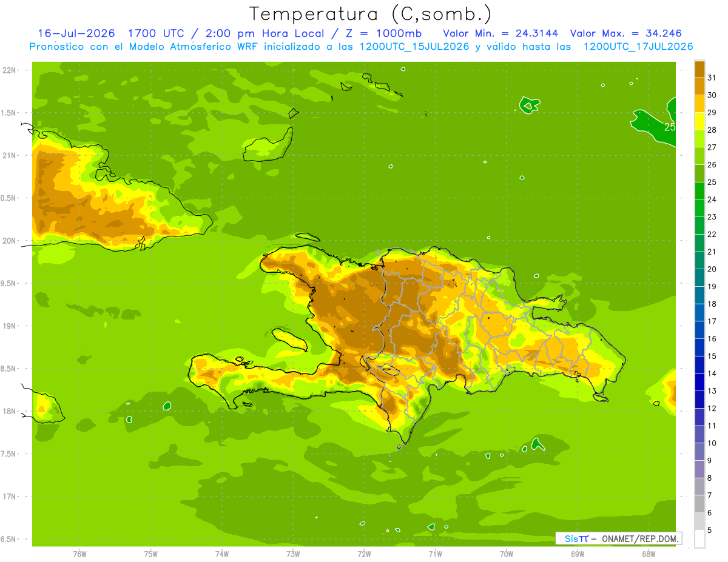Pick the darkest brown swatch atop the color scale
Screen dimensions: 728x562
pyautogui.click(x=699, y=69)
